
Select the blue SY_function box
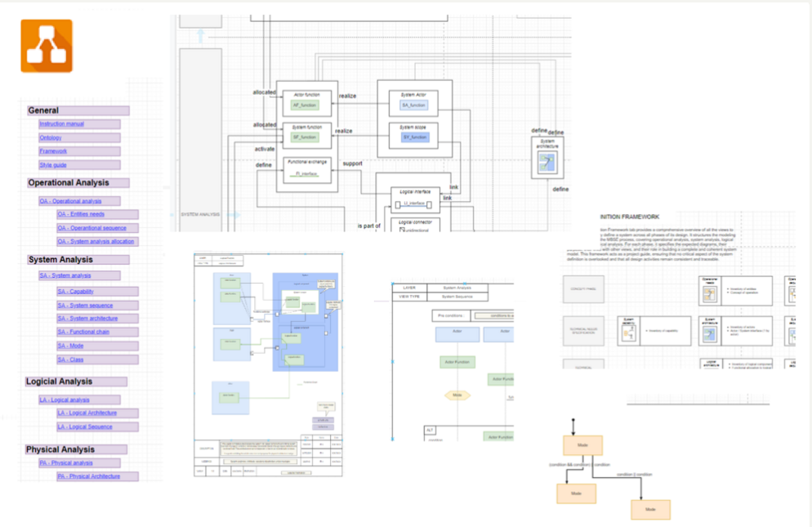coord(415,137)
